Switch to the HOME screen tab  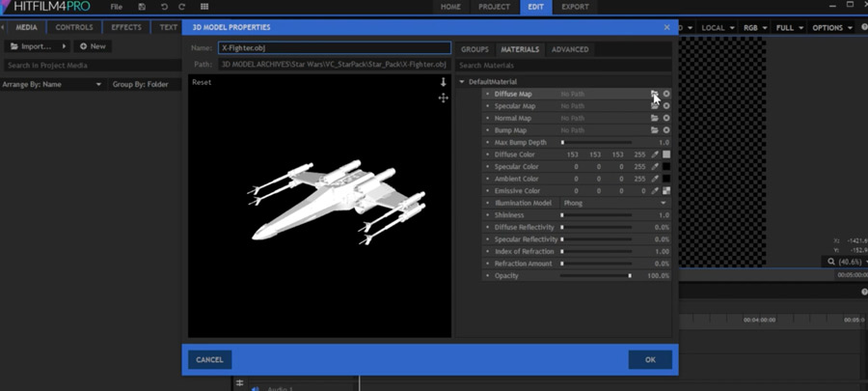(451, 7)
